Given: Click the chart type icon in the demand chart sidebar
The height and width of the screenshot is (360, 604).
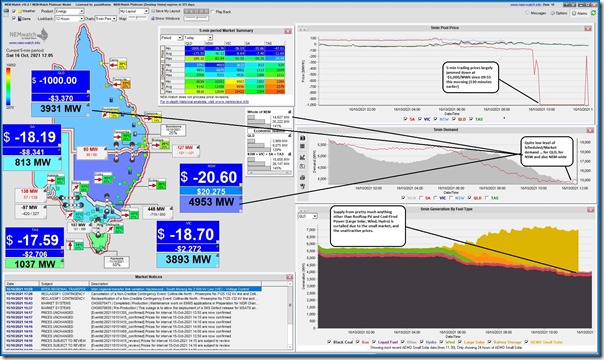Looking at the screenshot, I should coord(302,157).
